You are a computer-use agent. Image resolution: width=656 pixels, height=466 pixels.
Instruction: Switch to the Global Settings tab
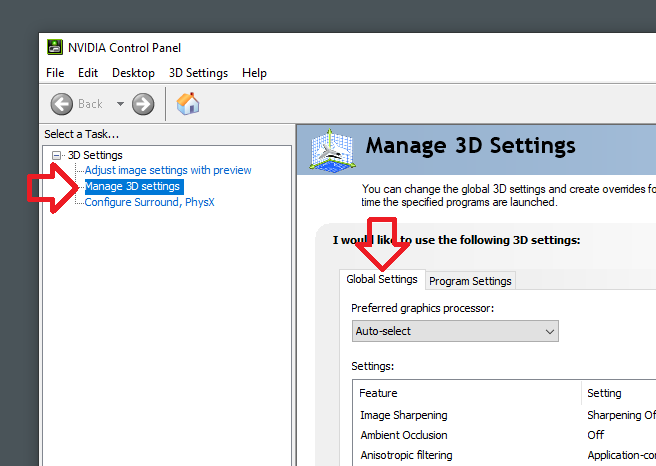[382, 279]
